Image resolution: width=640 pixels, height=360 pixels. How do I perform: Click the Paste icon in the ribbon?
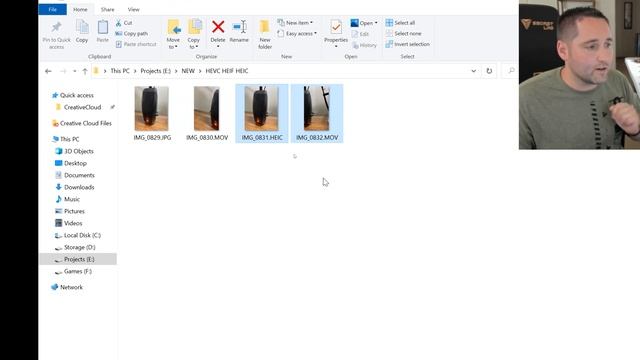pos(103,28)
